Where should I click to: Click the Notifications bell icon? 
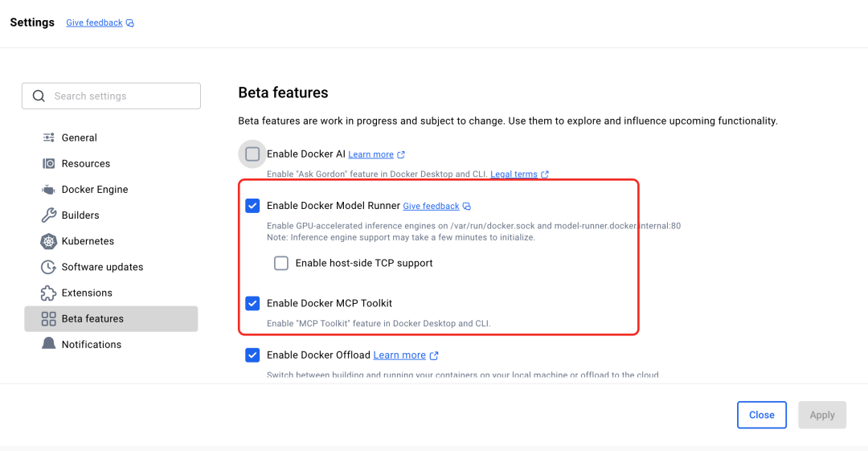48,344
